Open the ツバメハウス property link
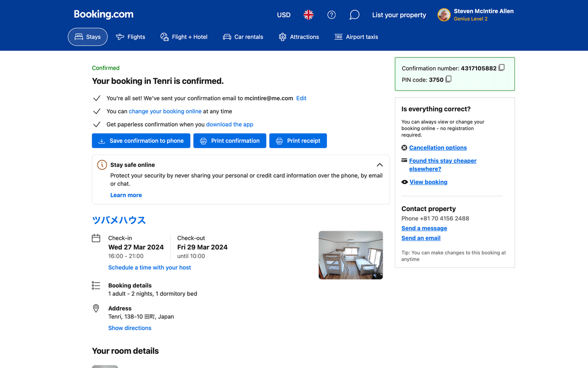 119,220
